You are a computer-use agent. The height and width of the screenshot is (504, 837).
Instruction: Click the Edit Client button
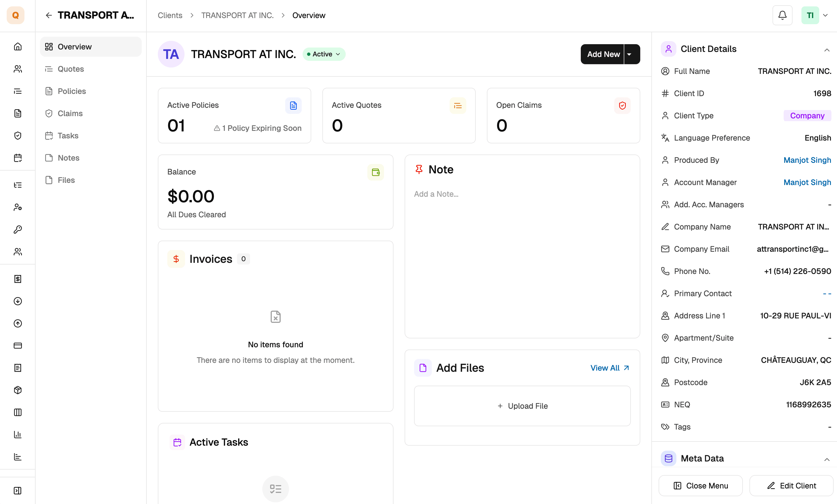click(x=791, y=486)
